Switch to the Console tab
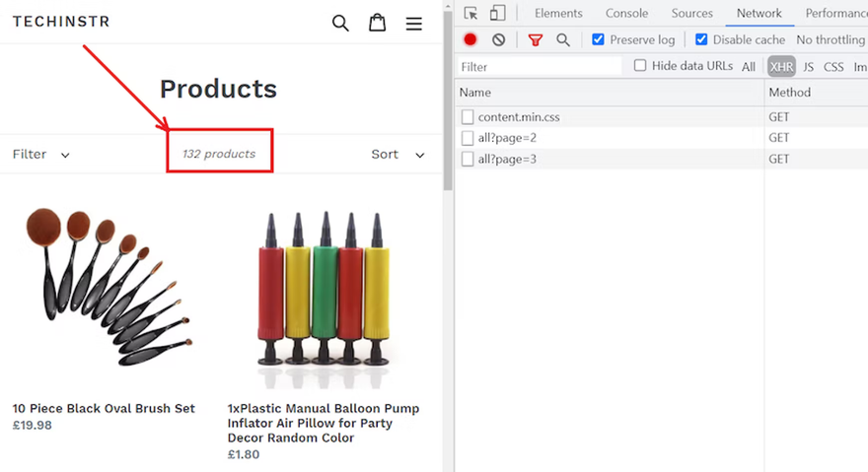Viewport: 868px width, 472px height. click(626, 13)
